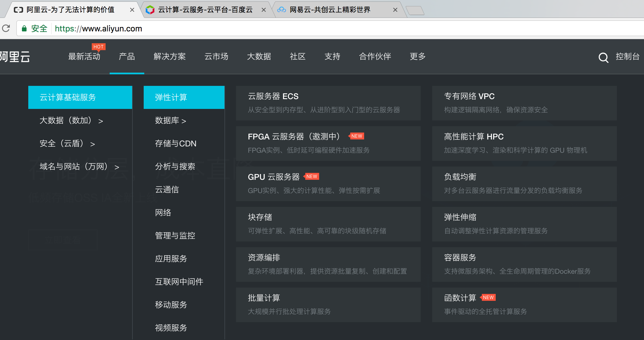Click the NetEase Cloud tab favicon

pos(282,10)
